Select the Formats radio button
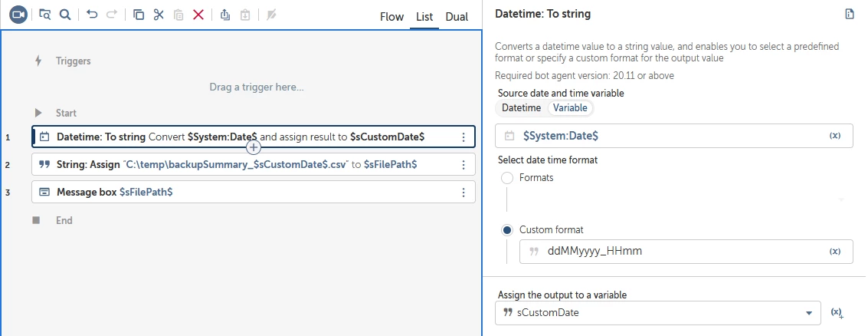This screenshot has width=868, height=336. (507, 177)
